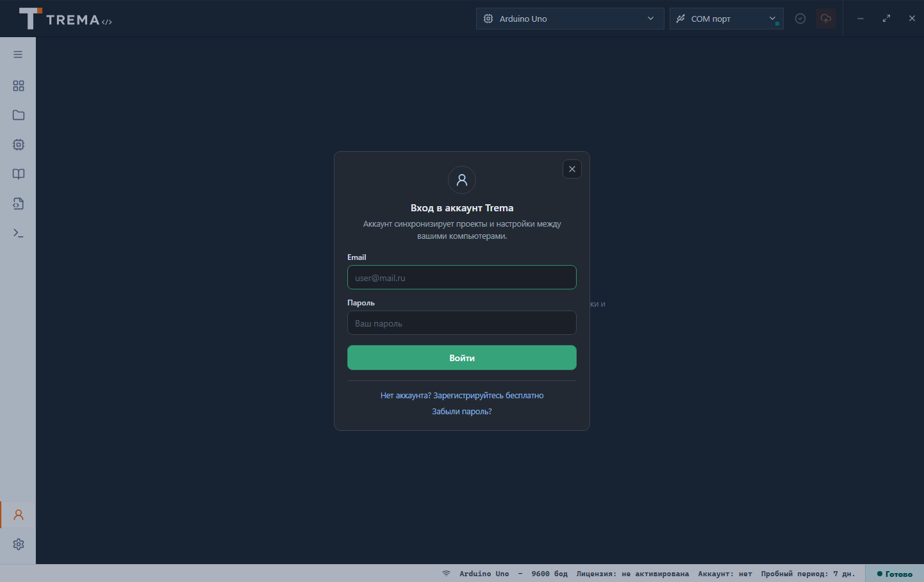Image resolution: width=924 pixels, height=582 pixels.
Task: Open the projects folder icon in sidebar
Action: [19, 115]
